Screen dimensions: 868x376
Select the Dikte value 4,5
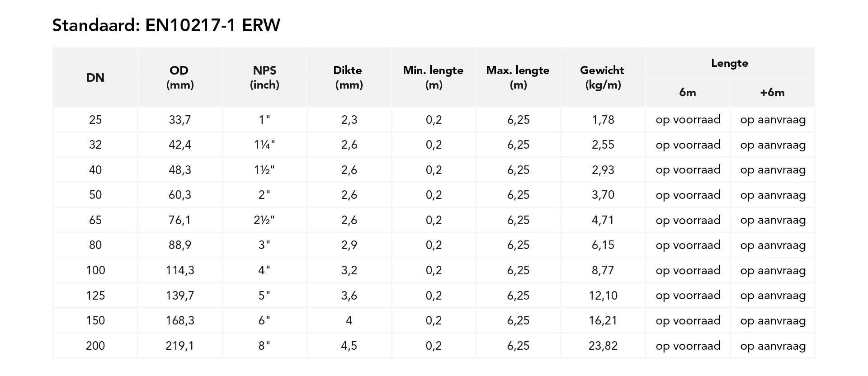(349, 346)
